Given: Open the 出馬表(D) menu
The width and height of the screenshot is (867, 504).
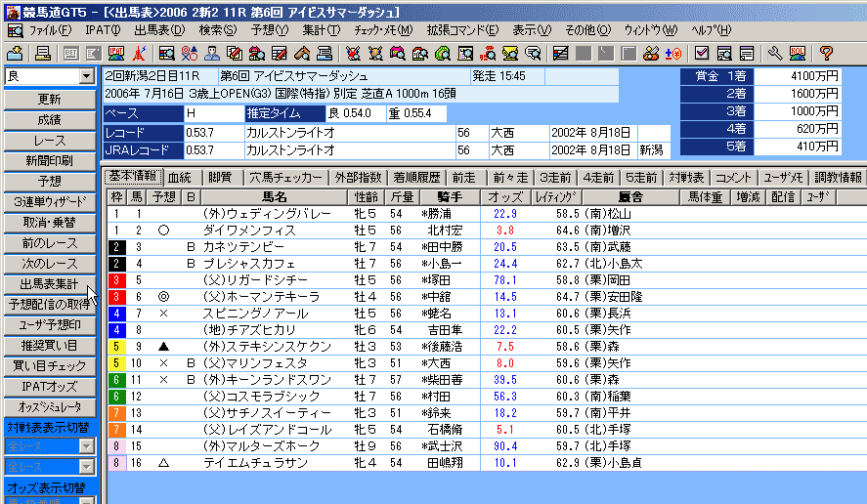Looking at the screenshot, I should coord(158,30).
